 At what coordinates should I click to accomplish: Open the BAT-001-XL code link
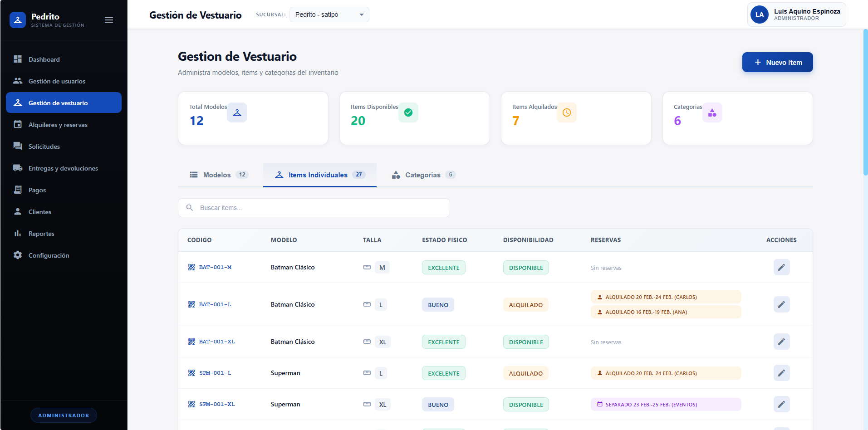pyautogui.click(x=217, y=342)
